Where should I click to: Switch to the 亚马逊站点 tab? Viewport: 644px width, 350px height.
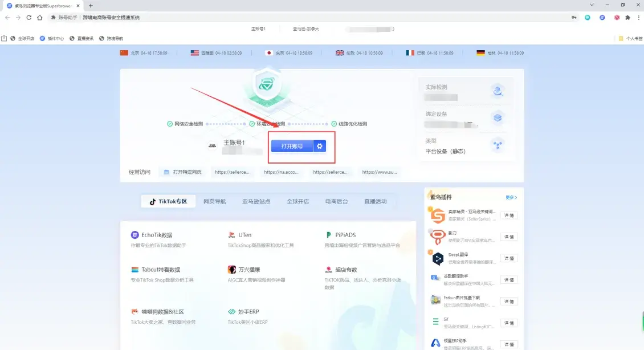tap(256, 201)
